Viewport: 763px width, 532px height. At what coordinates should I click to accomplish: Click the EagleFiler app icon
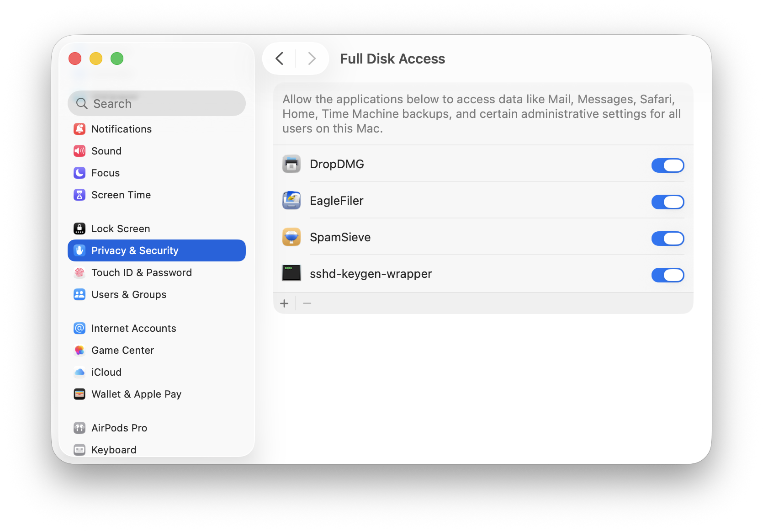point(291,200)
